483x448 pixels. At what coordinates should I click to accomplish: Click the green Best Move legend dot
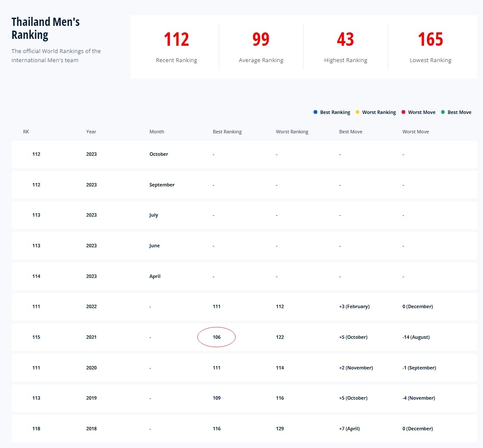pyautogui.click(x=443, y=112)
